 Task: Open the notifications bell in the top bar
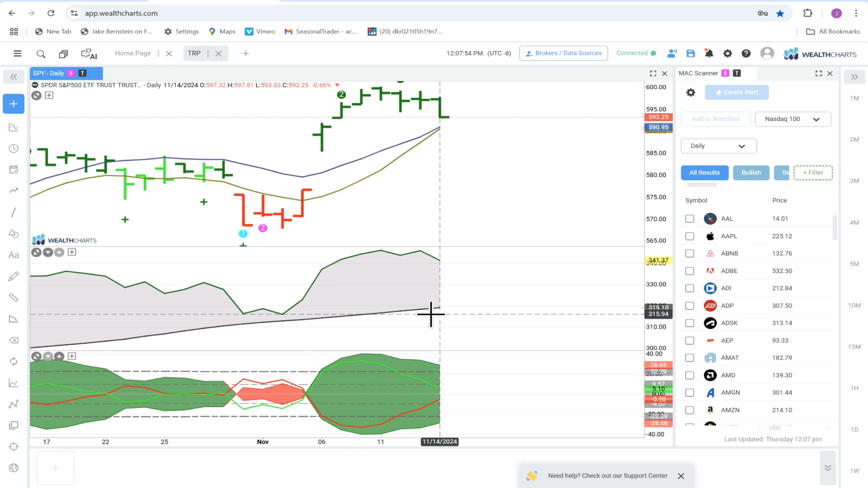[709, 53]
